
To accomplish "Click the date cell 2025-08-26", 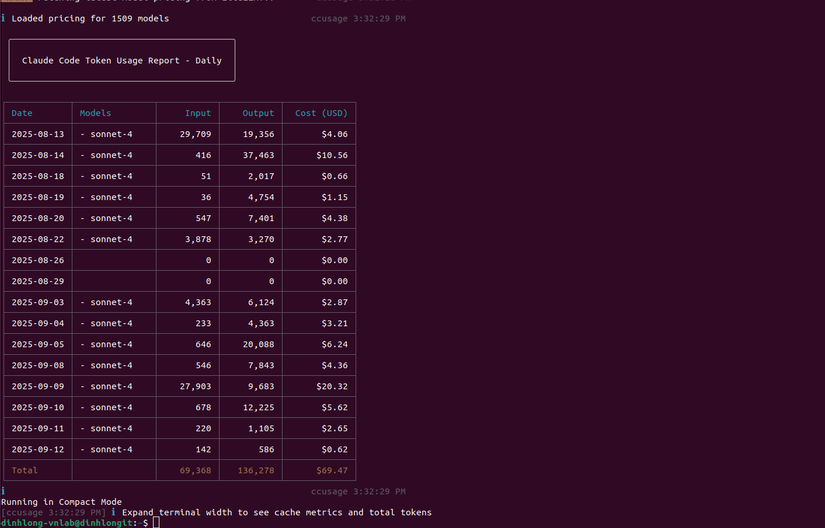I will click(38, 260).
